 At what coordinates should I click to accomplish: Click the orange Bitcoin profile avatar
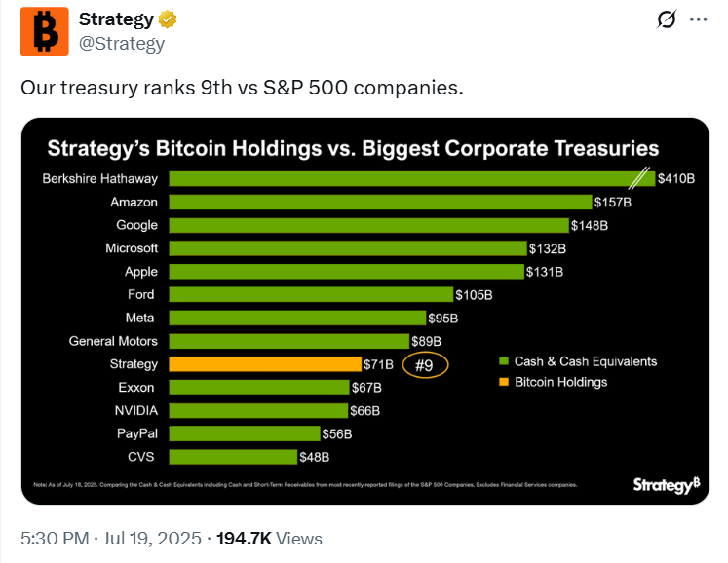[x=45, y=31]
